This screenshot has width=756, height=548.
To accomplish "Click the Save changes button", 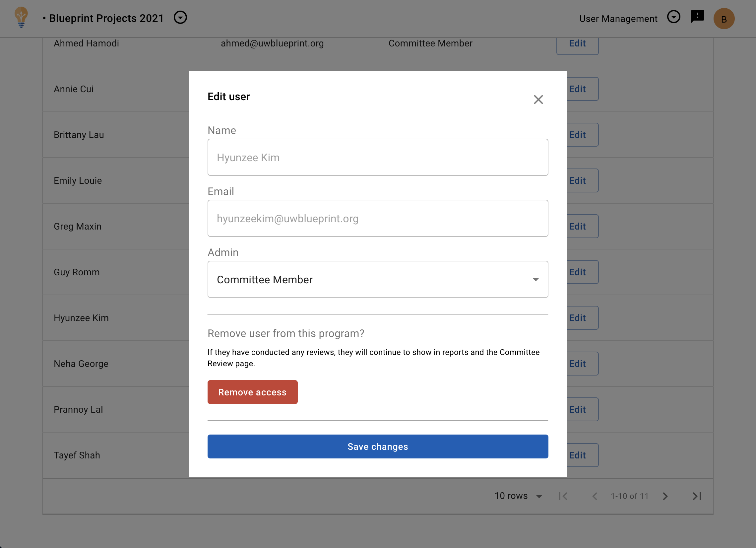I will pyautogui.click(x=378, y=446).
